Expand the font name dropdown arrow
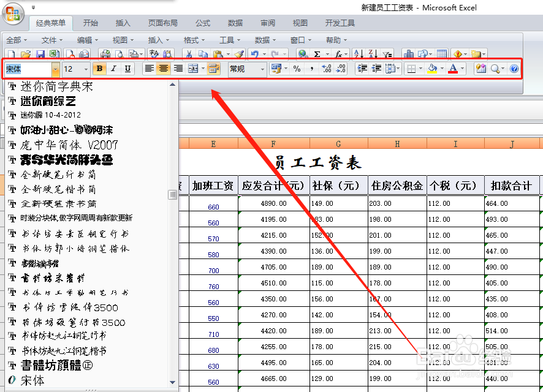The width and height of the screenshot is (543, 392). pos(55,69)
